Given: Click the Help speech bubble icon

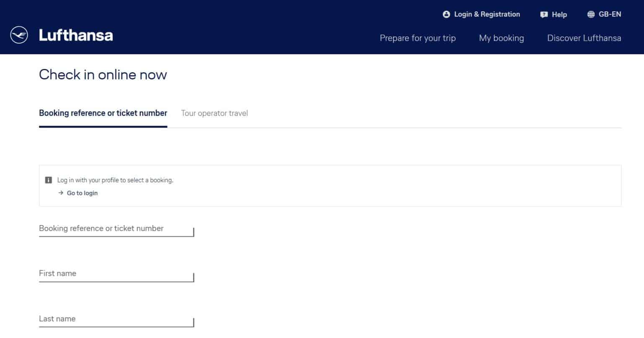Looking at the screenshot, I should point(544,15).
